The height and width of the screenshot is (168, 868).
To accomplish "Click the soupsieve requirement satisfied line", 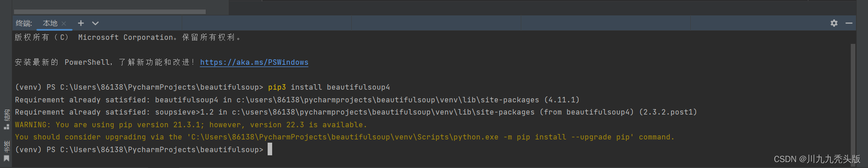I will 356,112.
